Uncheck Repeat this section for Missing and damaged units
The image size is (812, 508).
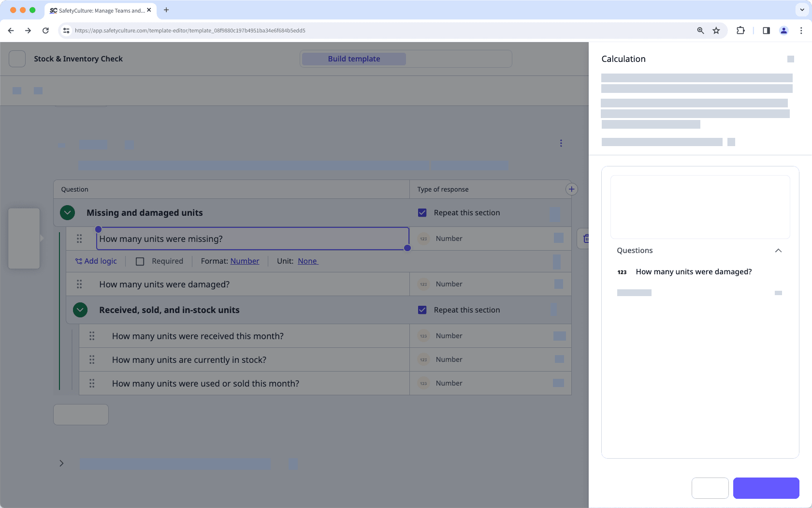coord(422,212)
